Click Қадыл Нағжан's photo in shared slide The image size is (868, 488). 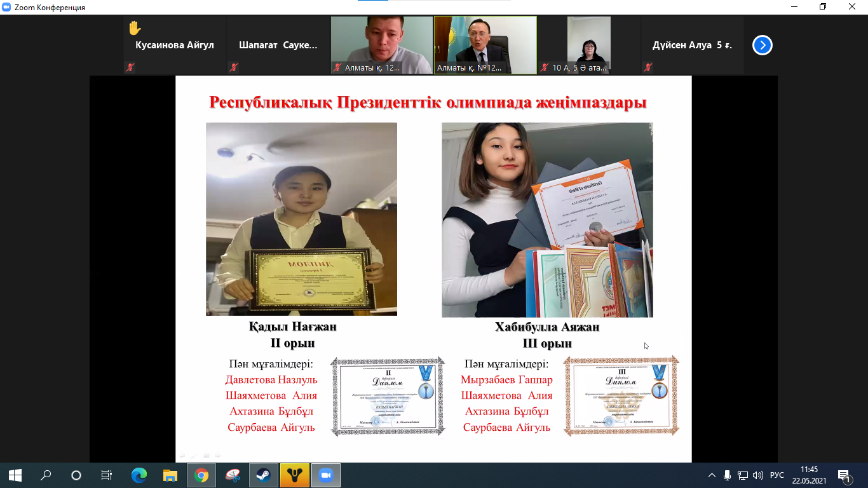(301, 219)
